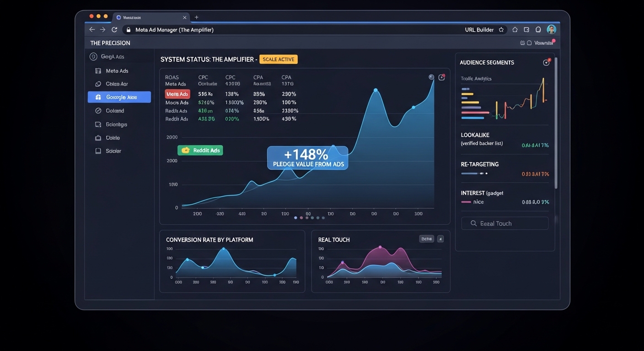
Task: Click the main chart's top-right alert icon
Action: pos(441,78)
